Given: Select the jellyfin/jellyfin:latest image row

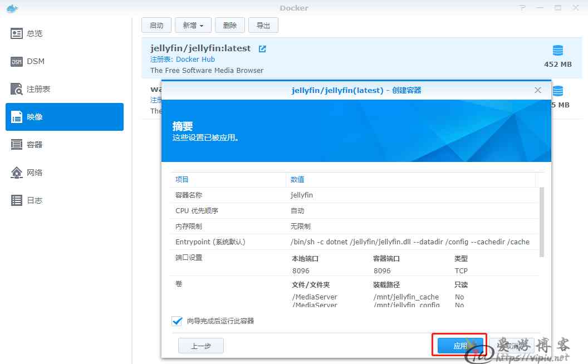Looking at the screenshot, I should (361, 58).
